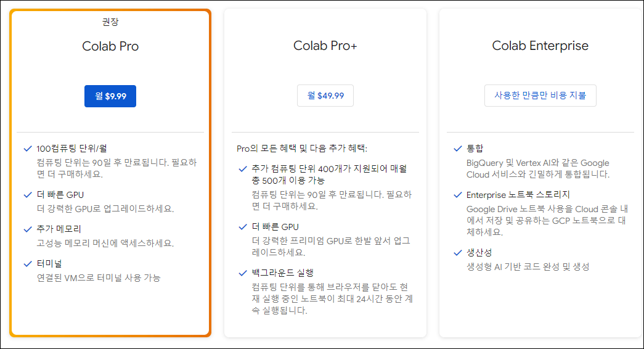This screenshot has width=644, height=349.
Task: Click the checkmark beside 추가 컴퓨팅 단위 400개
Action: click(x=243, y=168)
